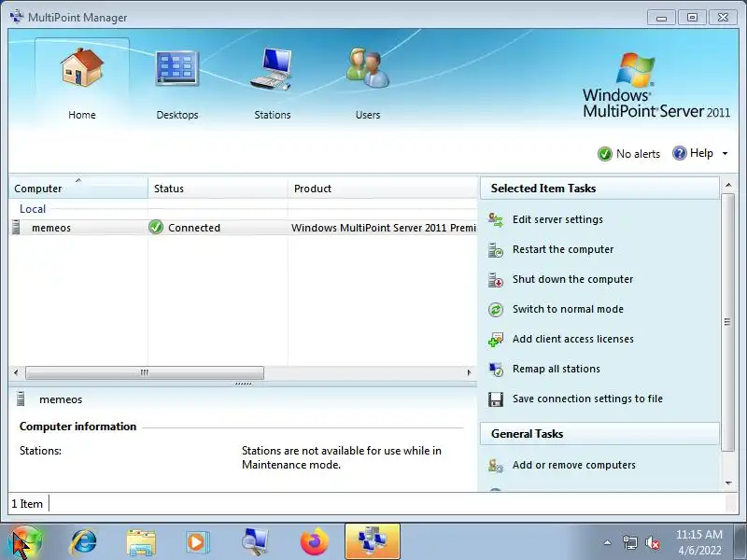
Task: Select the memeos server row icon
Action: point(16,228)
